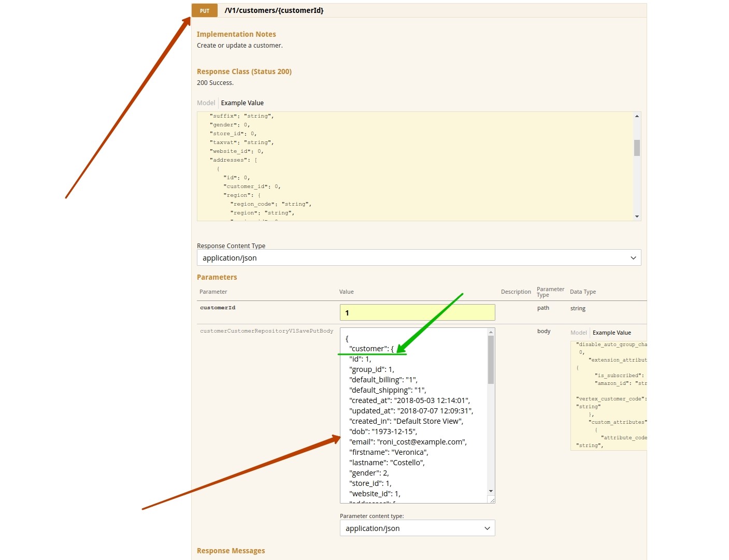
Task: Select Example Value tab in Data Type column
Action: coord(611,333)
